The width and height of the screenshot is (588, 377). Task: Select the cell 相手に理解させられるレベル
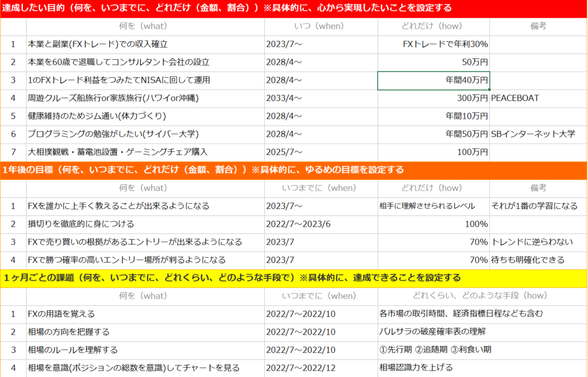tap(434, 206)
